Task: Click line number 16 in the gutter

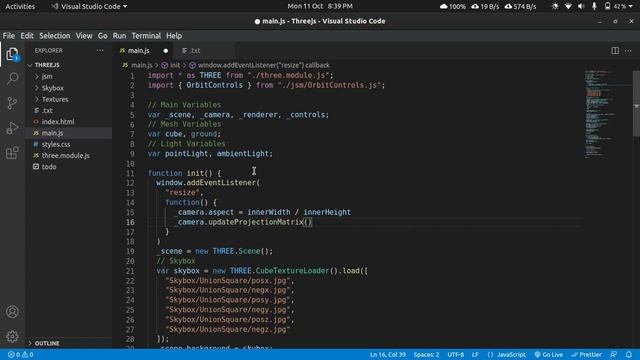Action: [130, 222]
